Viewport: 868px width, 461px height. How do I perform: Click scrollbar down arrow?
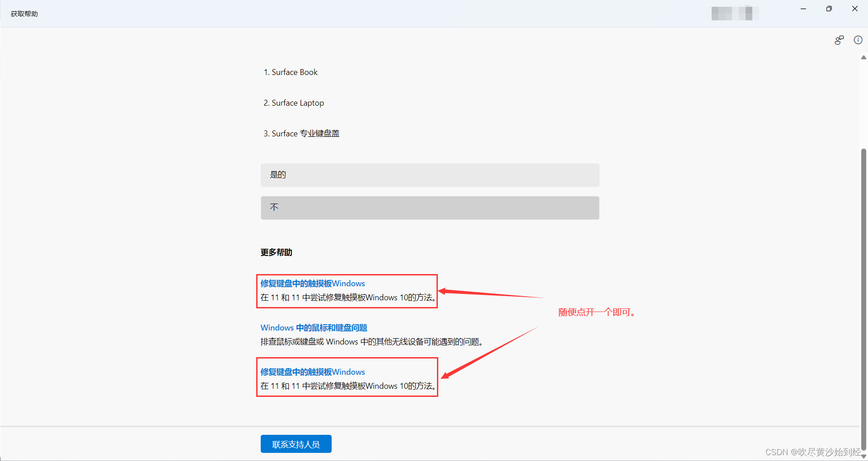tap(863, 456)
